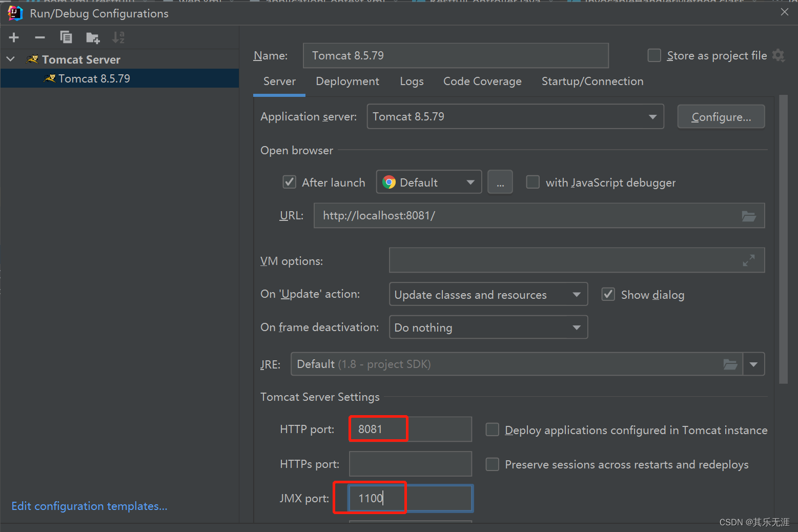Click the JRE Default text field
Image resolution: width=798 pixels, height=532 pixels.
(517, 364)
